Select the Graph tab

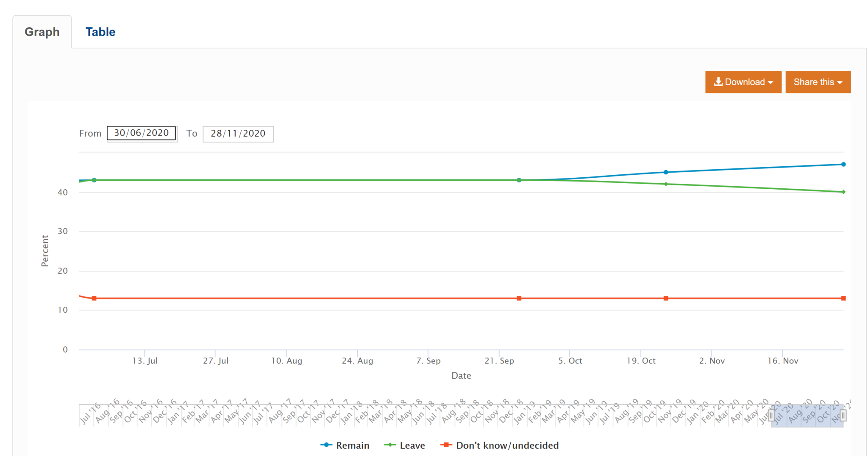tap(42, 32)
